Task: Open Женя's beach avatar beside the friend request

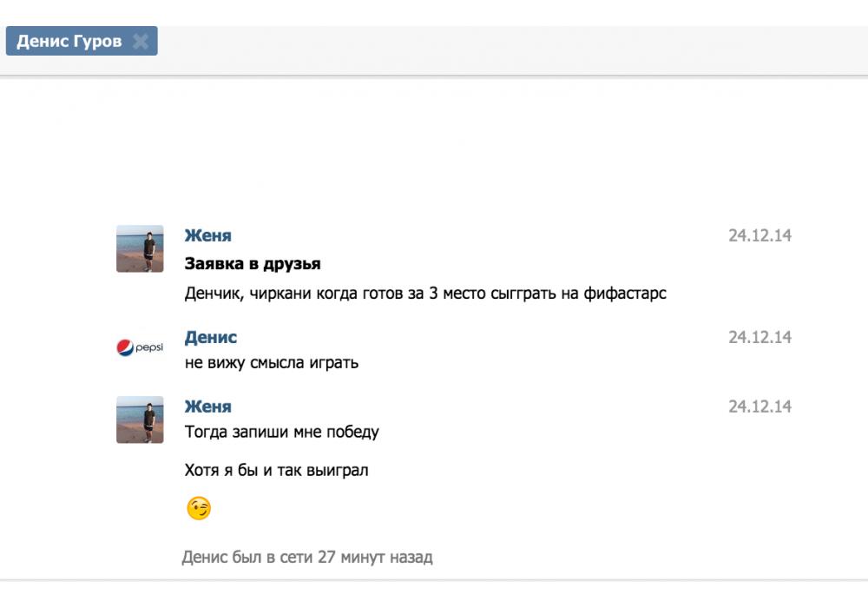Action: click(140, 249)
